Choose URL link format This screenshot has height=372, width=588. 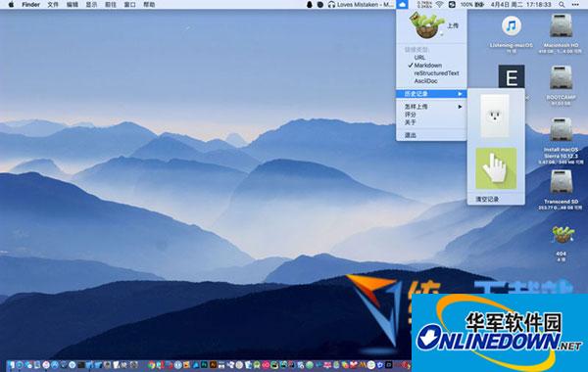[x=419, y=58]
